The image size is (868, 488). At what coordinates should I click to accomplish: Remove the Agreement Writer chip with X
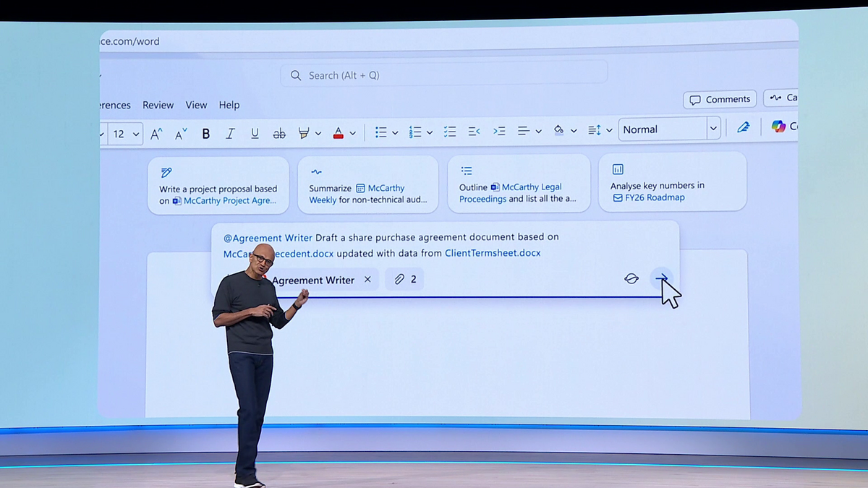[x=367, y=279]
